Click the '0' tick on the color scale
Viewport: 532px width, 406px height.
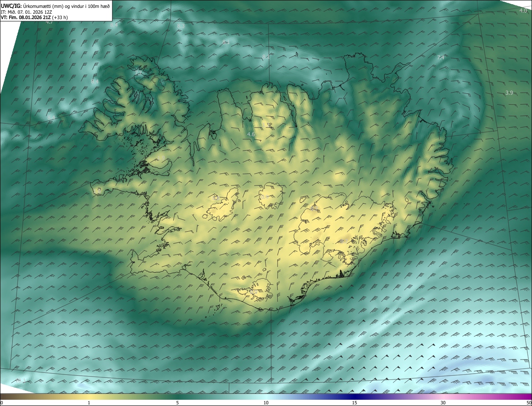point(2,403)
